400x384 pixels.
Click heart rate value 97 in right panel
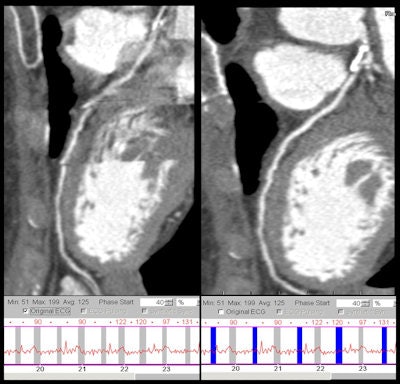tap(362, 322)
